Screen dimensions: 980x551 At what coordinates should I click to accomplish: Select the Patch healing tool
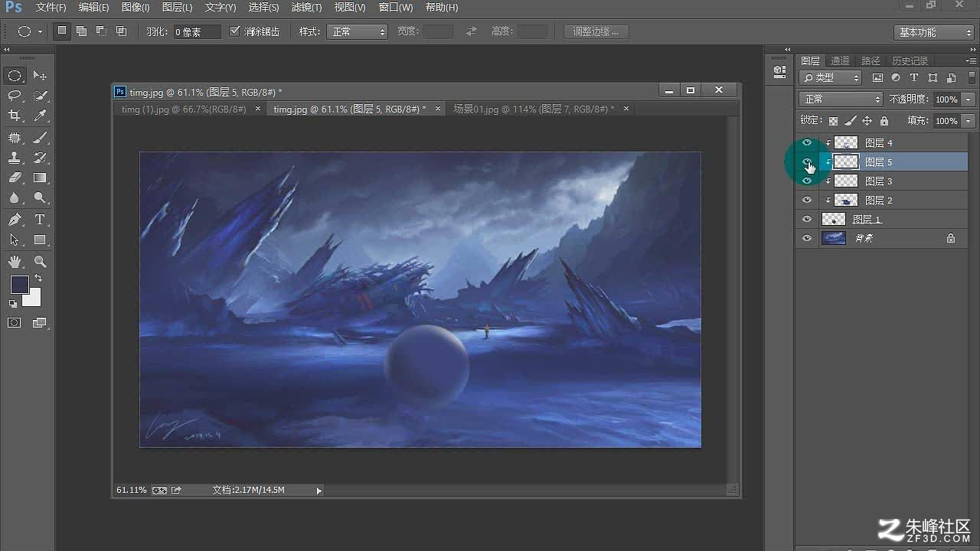tap(15, 138)
